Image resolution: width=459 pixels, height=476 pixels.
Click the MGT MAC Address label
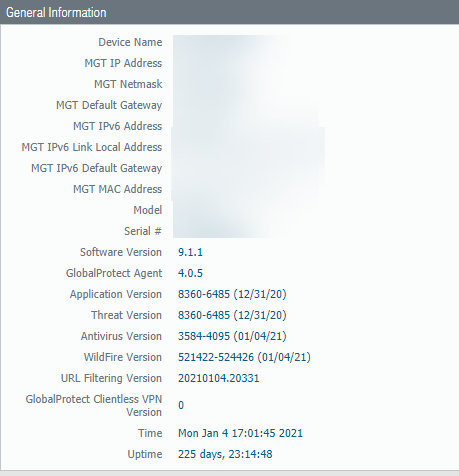coord(118,189)
